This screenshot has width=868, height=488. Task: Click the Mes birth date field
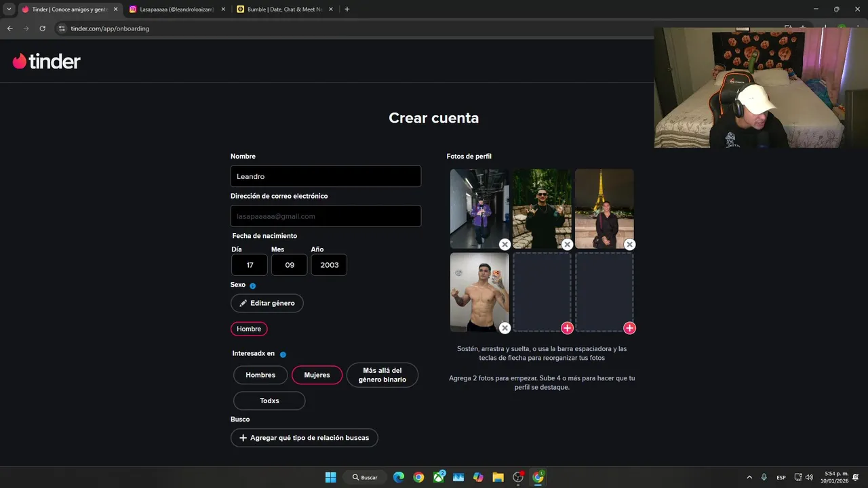(x=290, y=265)
